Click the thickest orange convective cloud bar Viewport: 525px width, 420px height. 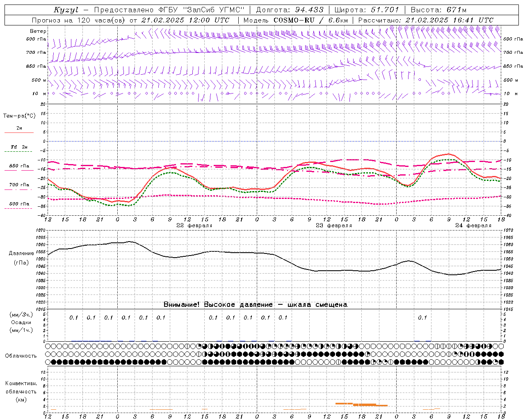pyautogui.click(x=365, y=404)
